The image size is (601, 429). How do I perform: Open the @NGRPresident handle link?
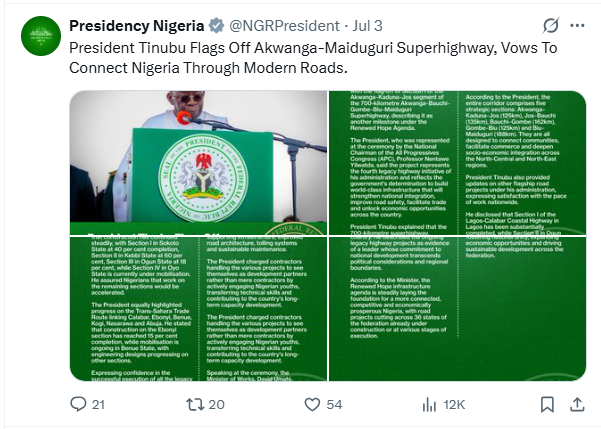point(284,26)
